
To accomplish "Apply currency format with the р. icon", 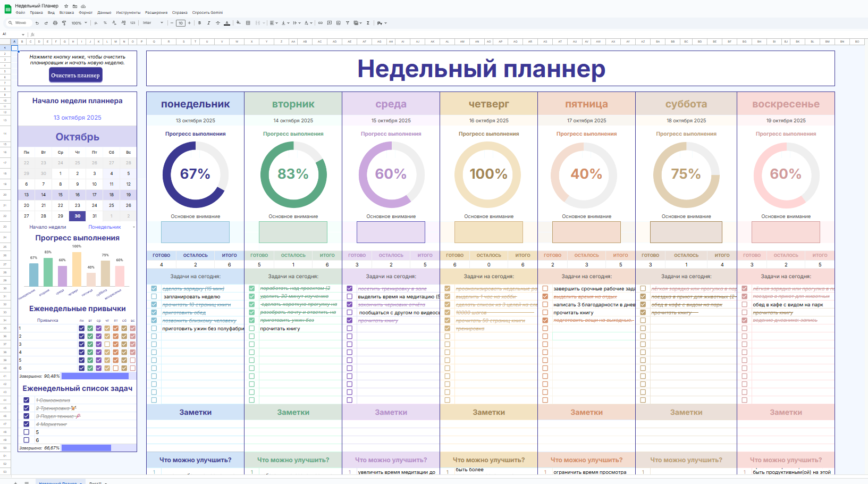I will pos(96,23).
